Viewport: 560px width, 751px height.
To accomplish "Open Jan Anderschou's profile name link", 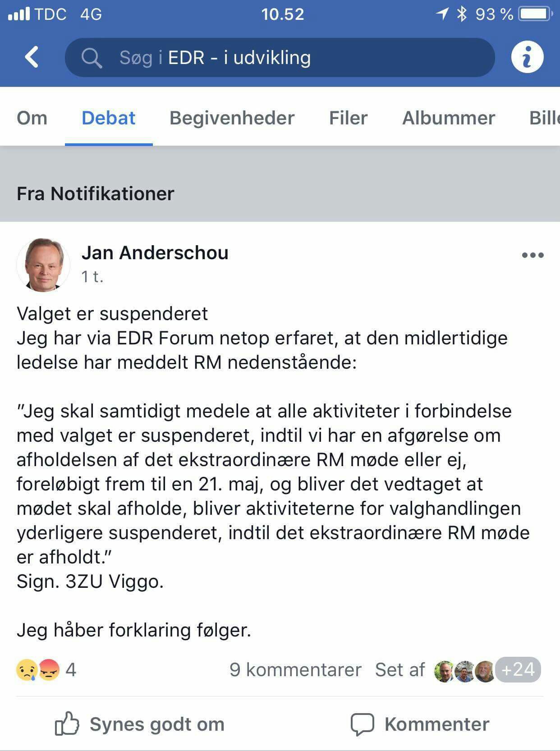I will click(155, 253).
